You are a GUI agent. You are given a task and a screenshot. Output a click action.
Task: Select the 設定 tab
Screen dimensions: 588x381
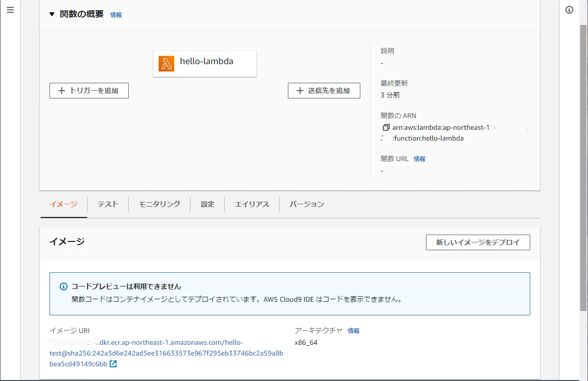click(207, 204)
